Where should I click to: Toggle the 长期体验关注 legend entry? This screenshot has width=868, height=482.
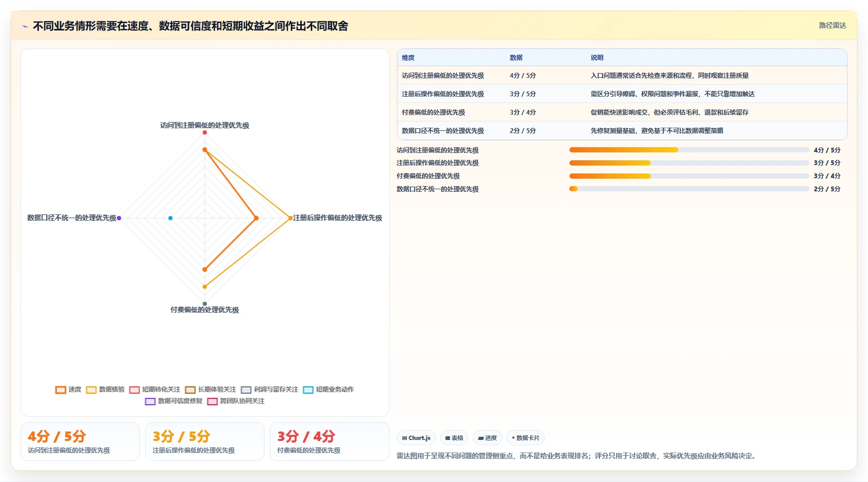(210, 389)
